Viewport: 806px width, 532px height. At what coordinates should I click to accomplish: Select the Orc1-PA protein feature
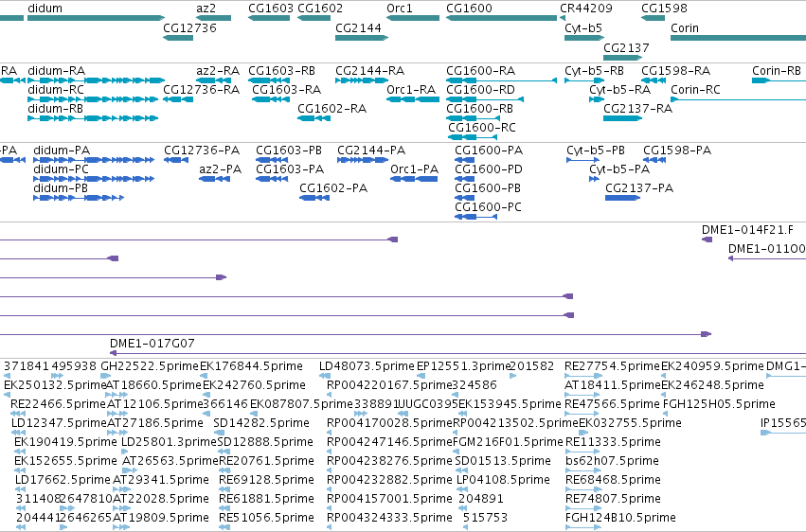pyautogui.click(x=414, y=179)
